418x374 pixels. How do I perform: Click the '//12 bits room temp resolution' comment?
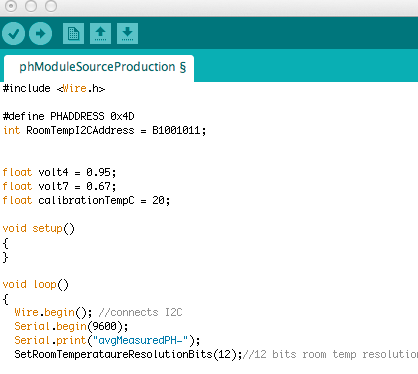pyautogui.click(x=330, y=354)
